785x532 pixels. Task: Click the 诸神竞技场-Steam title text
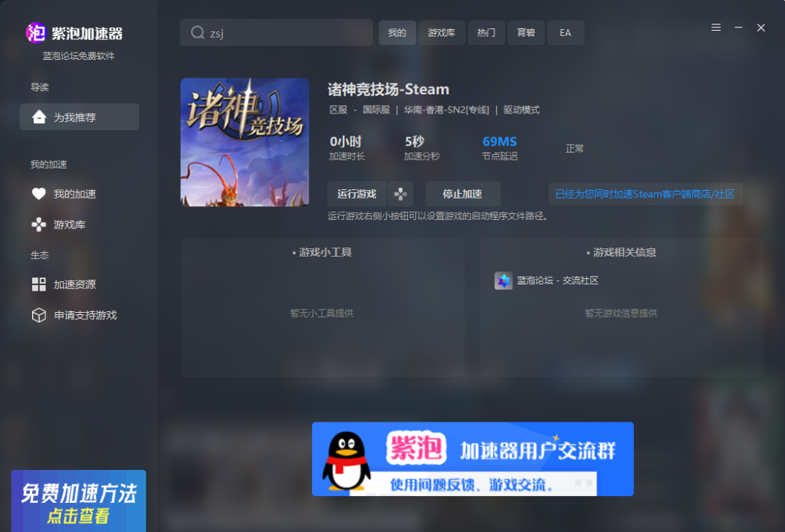coord(389,90)
